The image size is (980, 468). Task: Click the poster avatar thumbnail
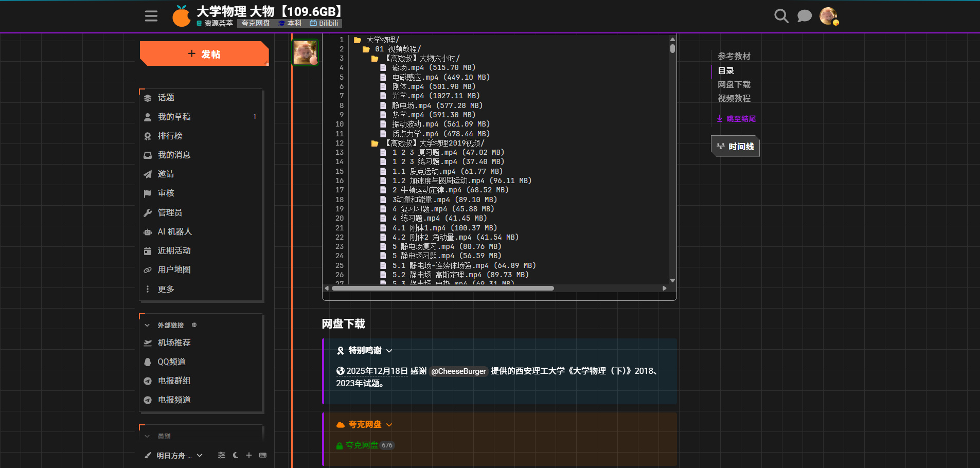[x=305, y=52]
